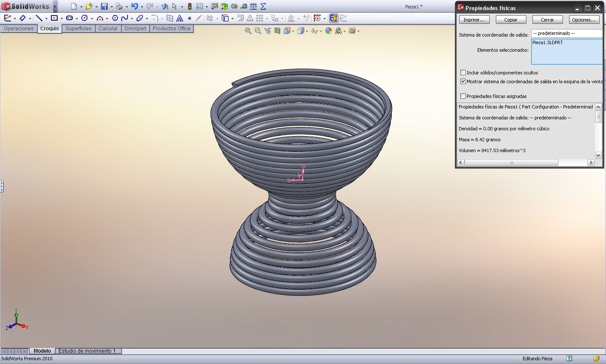
Task: Expand the Rectangle tool dropdown arrow
Action: (61, 18)
